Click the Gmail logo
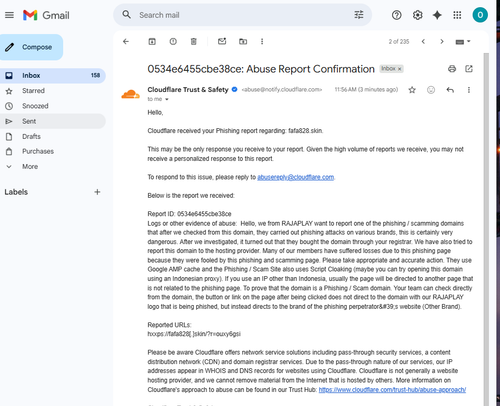The height and width of the screenshot is (406, 500). pos(46,15)
